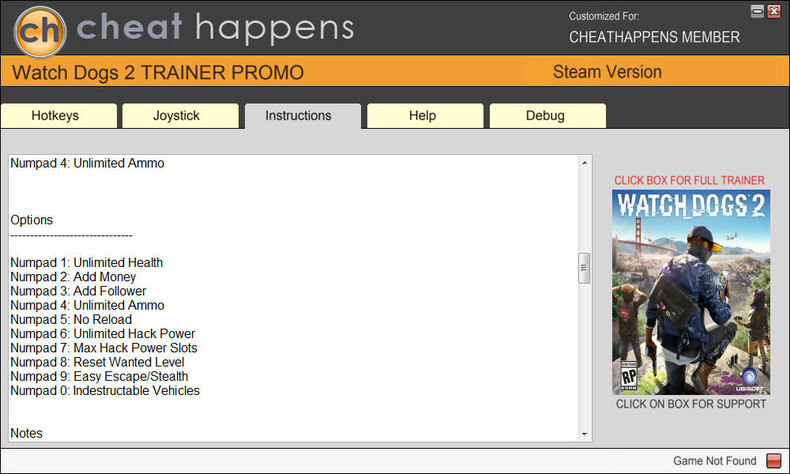Viewport: 790px width, 474px height.
Task: Click 'Numpad 5: No Reload' line
Action: click(71, 319)
